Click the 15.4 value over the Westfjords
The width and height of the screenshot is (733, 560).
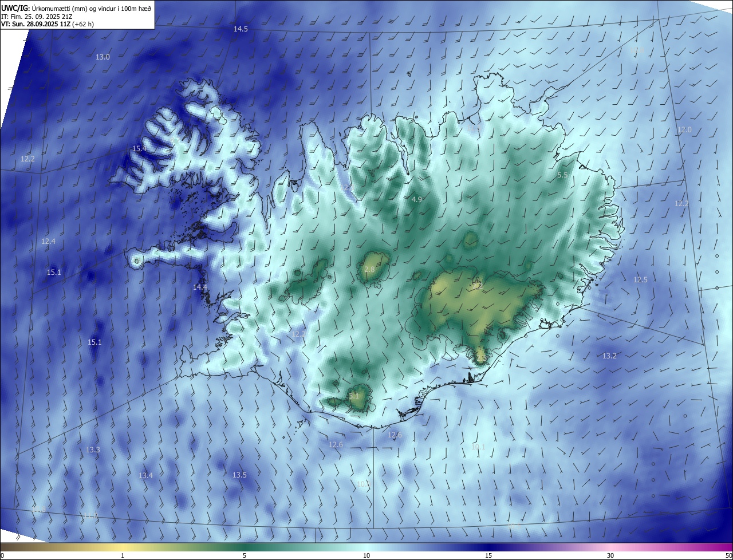point(139,148)
